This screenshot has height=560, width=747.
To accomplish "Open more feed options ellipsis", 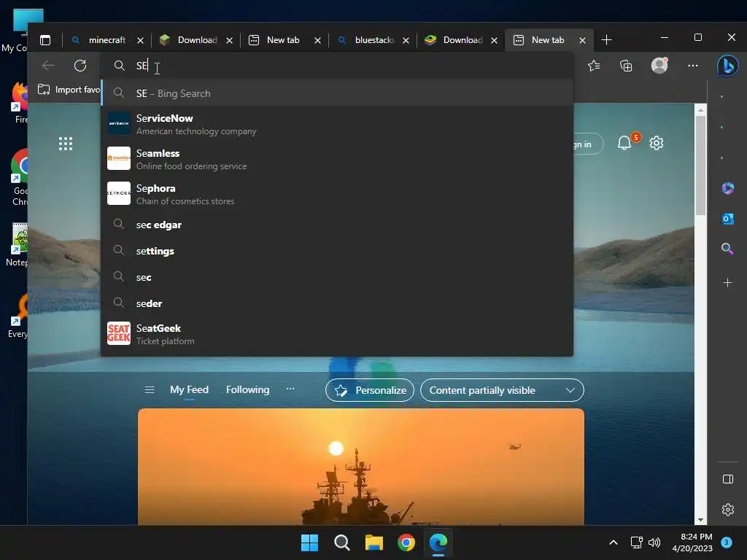I will [290, 389].
